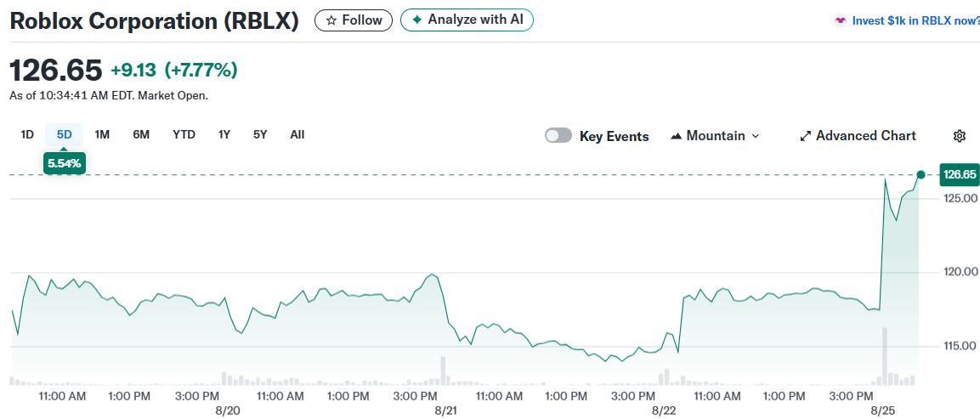
Task: Select the YTD range tab
Action: coord(184,134)
